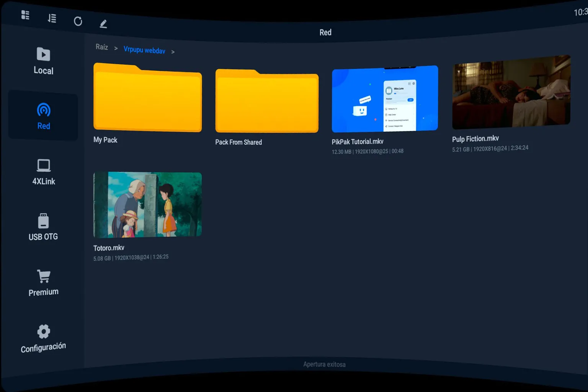Image resolution: width=588 pixels, height=392 pixels.
Task: Click the Red title at top
Action: coord(325,33)
